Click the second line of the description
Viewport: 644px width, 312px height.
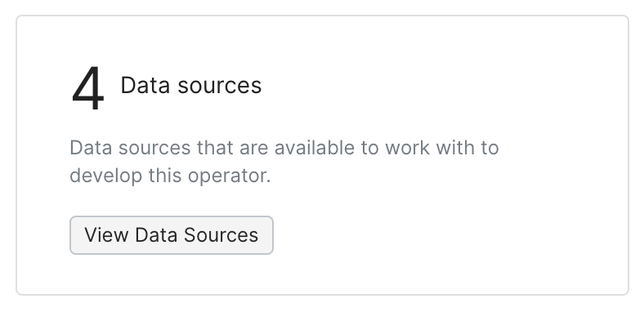[171, 176]
